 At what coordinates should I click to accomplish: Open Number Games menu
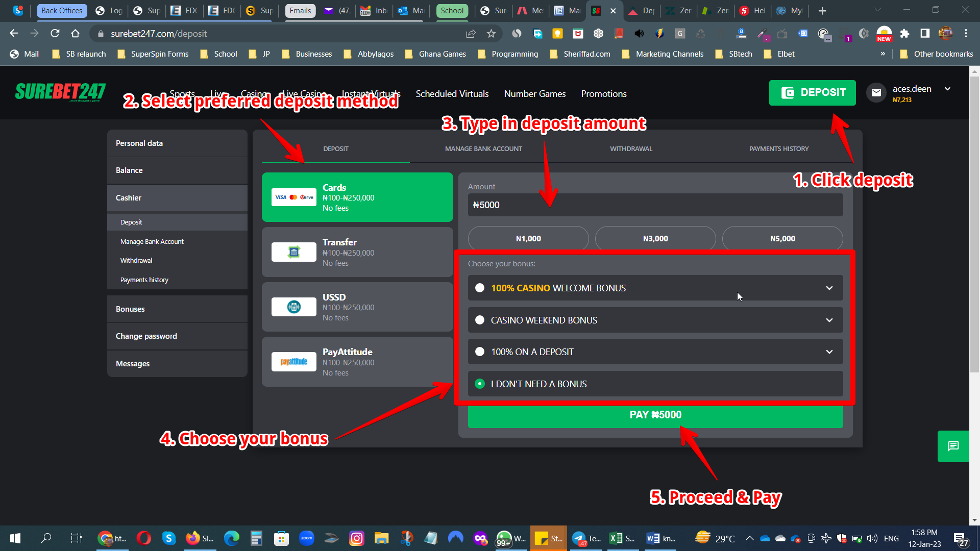535,94
